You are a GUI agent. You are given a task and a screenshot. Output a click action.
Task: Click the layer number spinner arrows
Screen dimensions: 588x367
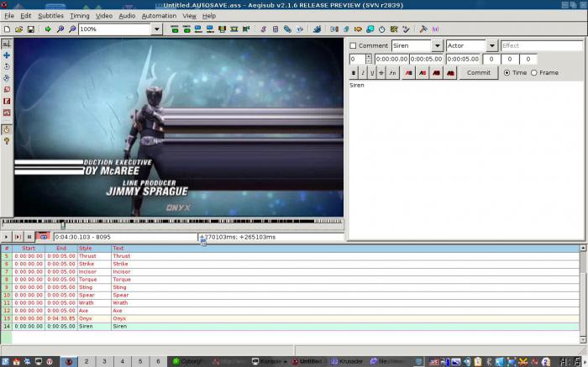pos(369,60)
